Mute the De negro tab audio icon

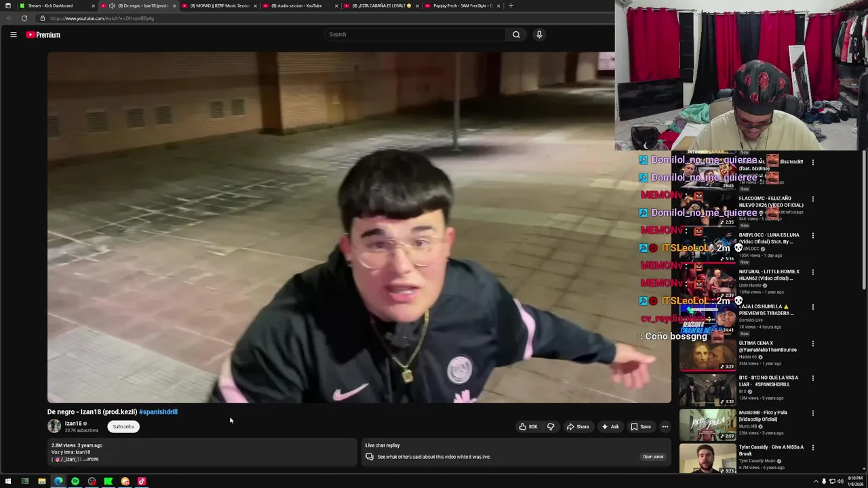112,5
